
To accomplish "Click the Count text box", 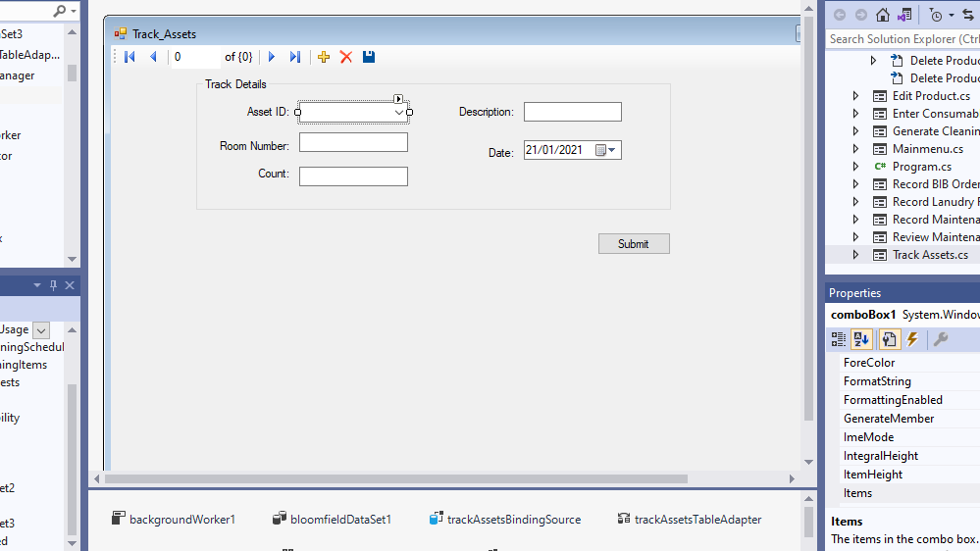I will click(x=353, y=176).
